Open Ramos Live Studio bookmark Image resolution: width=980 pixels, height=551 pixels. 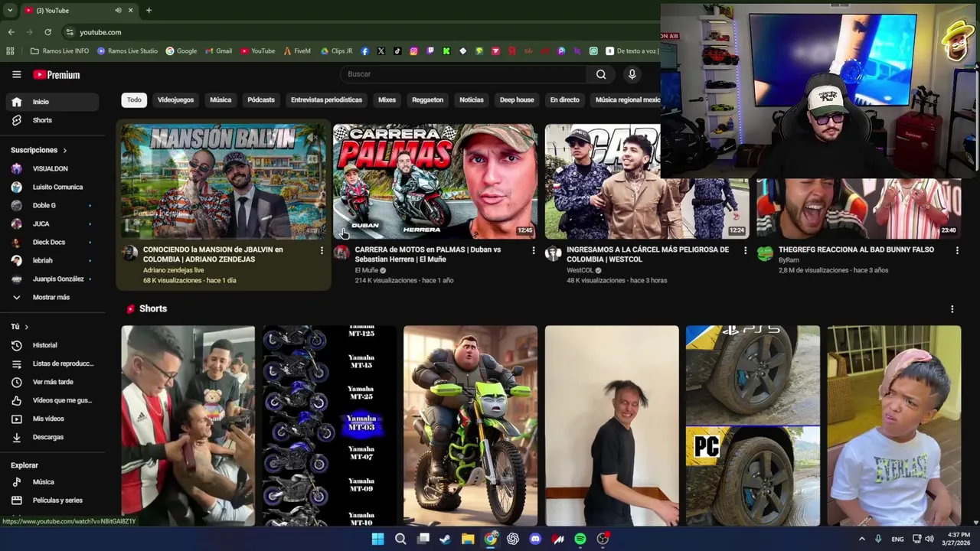pyautogui.click(x=127, y=51)
